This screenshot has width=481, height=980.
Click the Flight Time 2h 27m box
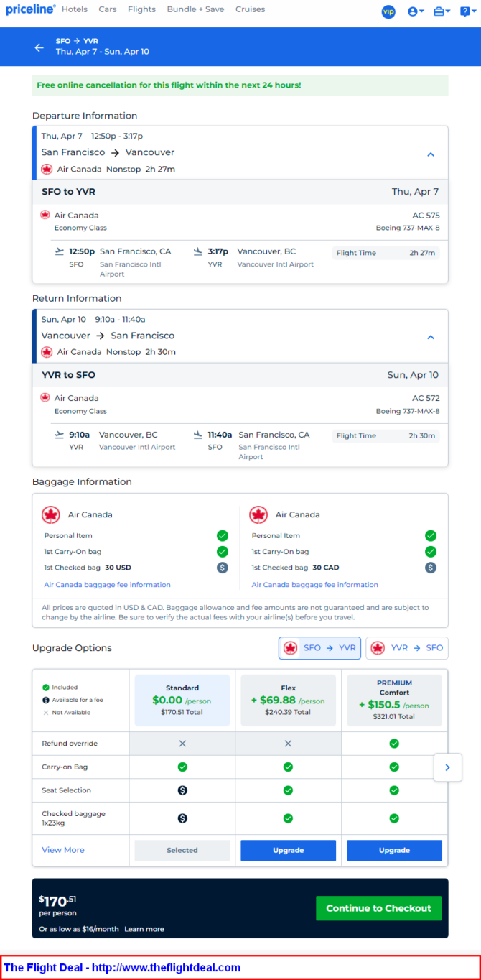(x=386, y=253)
